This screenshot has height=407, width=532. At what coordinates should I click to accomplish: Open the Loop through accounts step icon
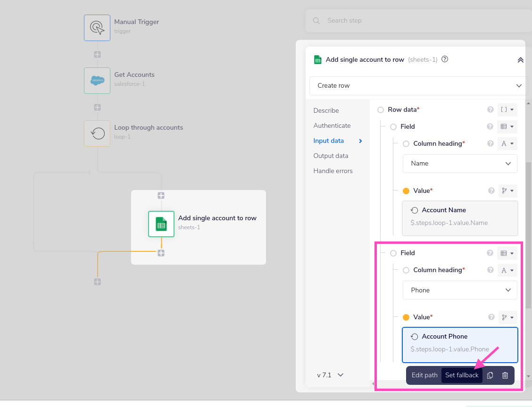point(97,133)
